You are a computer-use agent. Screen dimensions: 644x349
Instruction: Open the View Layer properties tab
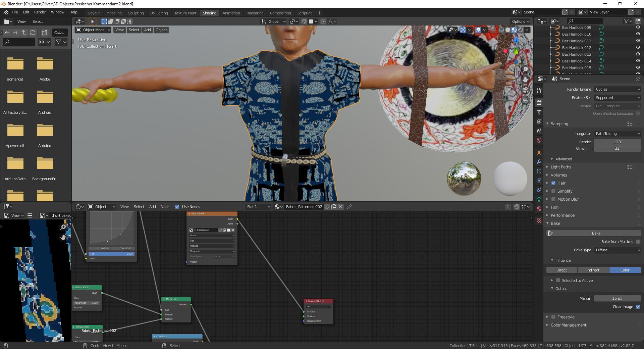(x=539, y=121)
